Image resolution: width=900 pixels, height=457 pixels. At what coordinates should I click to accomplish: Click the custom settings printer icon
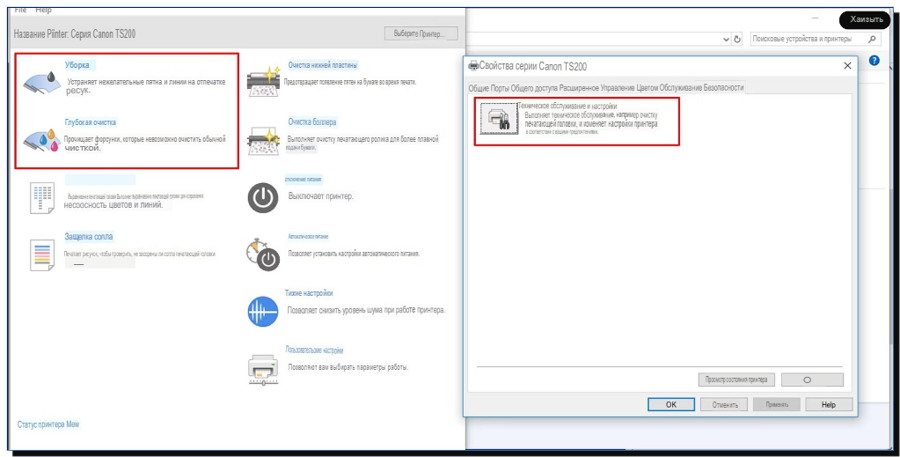(x=262, y=368)
